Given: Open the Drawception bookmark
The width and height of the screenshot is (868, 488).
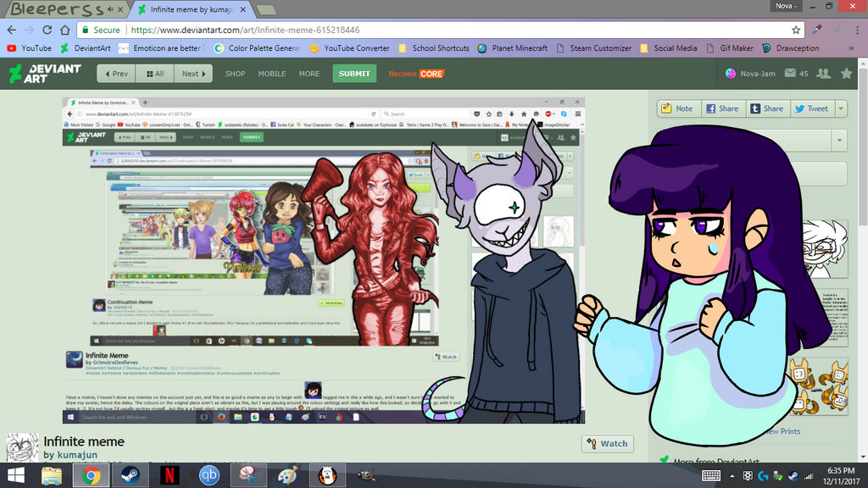Looking at the screenshot, I should (x=791, y=48).
